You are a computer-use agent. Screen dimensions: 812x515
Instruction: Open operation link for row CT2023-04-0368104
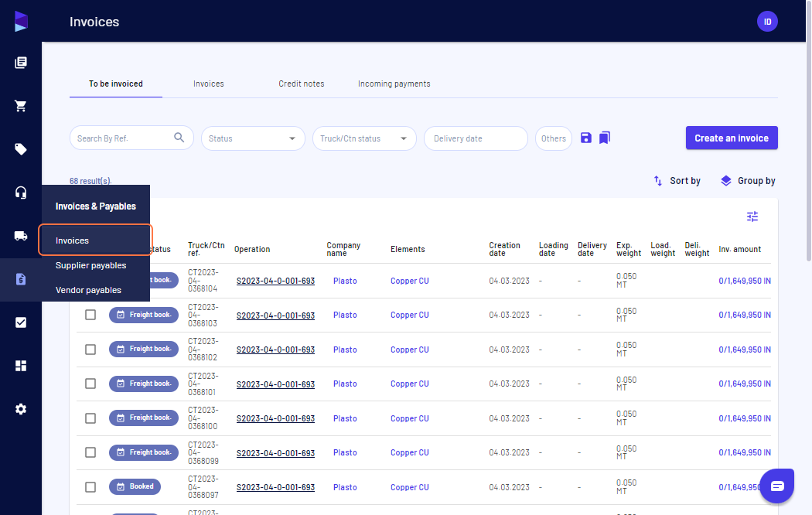[275, 281]
